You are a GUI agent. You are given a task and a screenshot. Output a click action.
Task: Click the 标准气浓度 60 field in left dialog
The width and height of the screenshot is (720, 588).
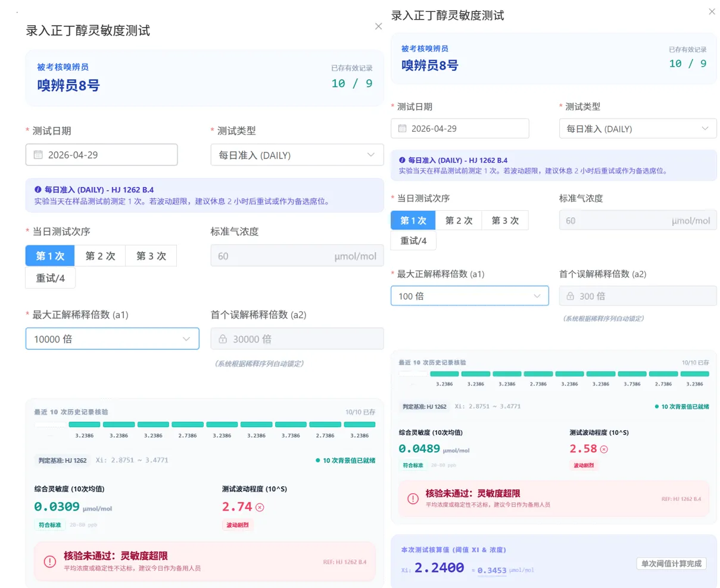pos(297,256)
